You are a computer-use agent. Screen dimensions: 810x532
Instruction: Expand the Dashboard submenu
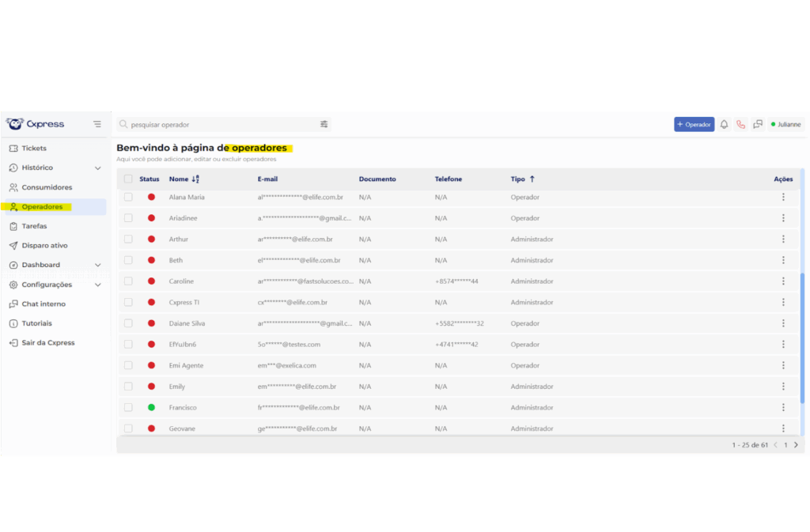98,265
